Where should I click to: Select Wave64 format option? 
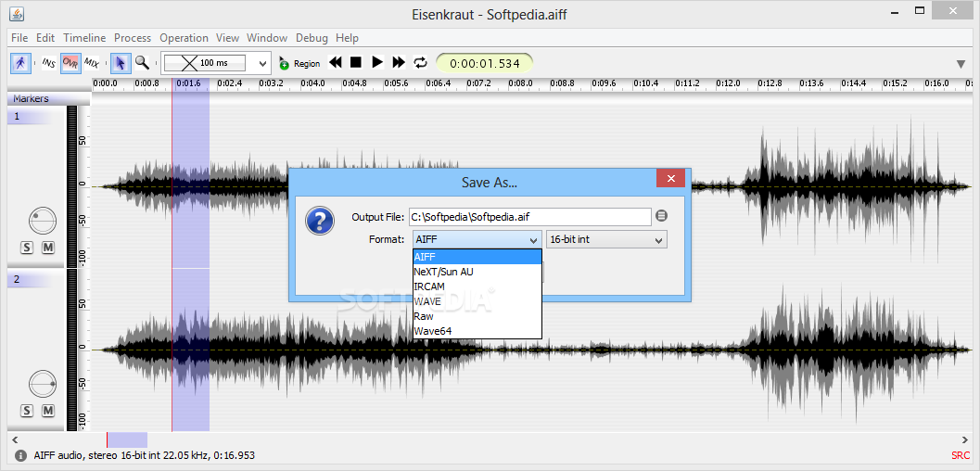pyautogui.click(x=477, y=331)
